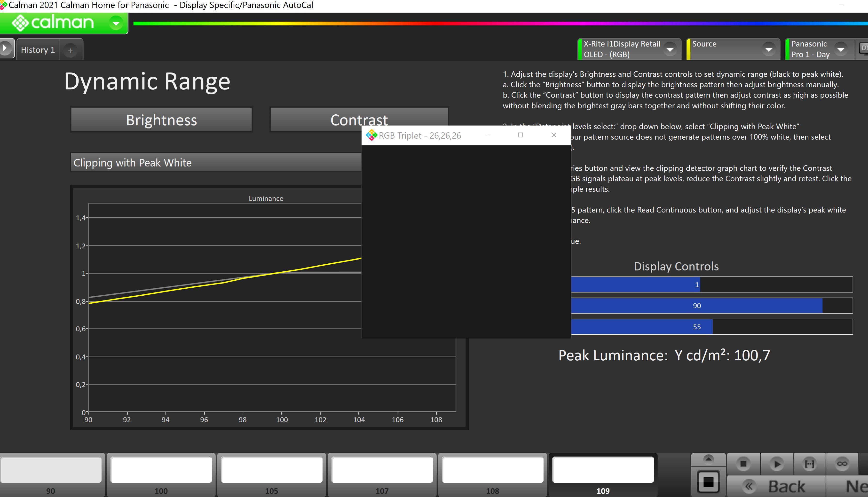Expand the pattern window up-arrow

click(x=709, y=459)
